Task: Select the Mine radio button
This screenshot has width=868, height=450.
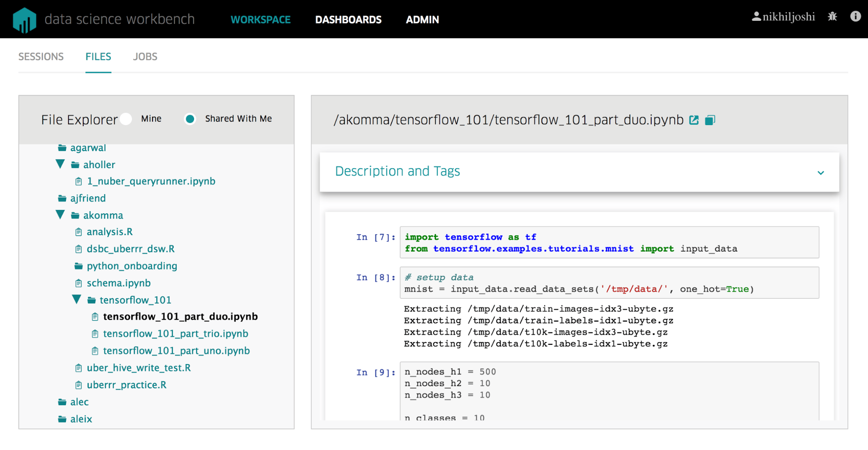Action: pos(126,119)
